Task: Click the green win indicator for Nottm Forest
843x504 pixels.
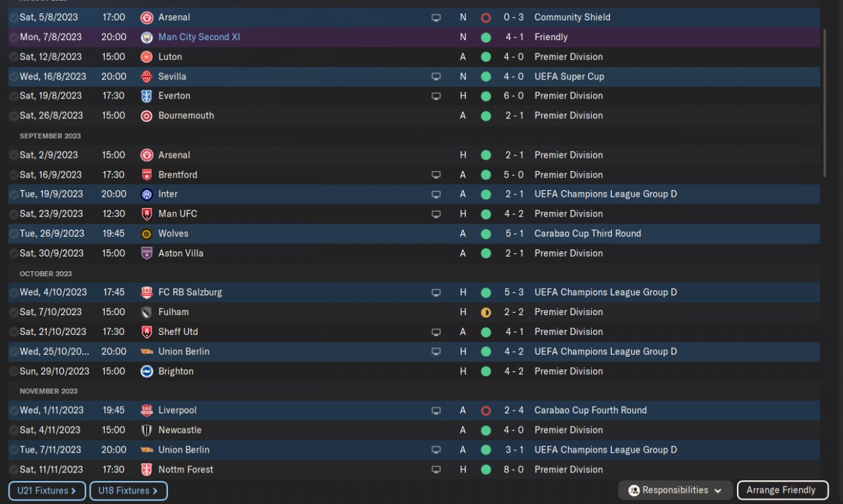Action: pyautogui.click(x=486, y=470)
